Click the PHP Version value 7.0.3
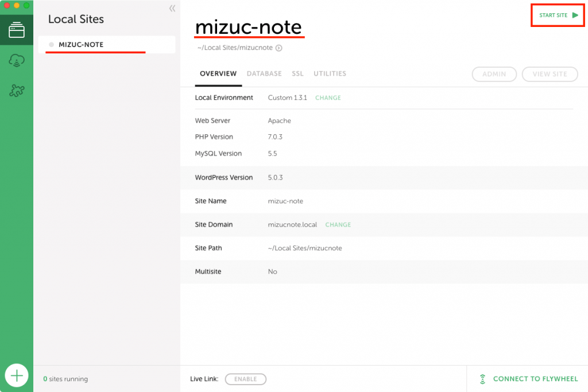This screenshot has width=588, height=392. pos(275,137)
